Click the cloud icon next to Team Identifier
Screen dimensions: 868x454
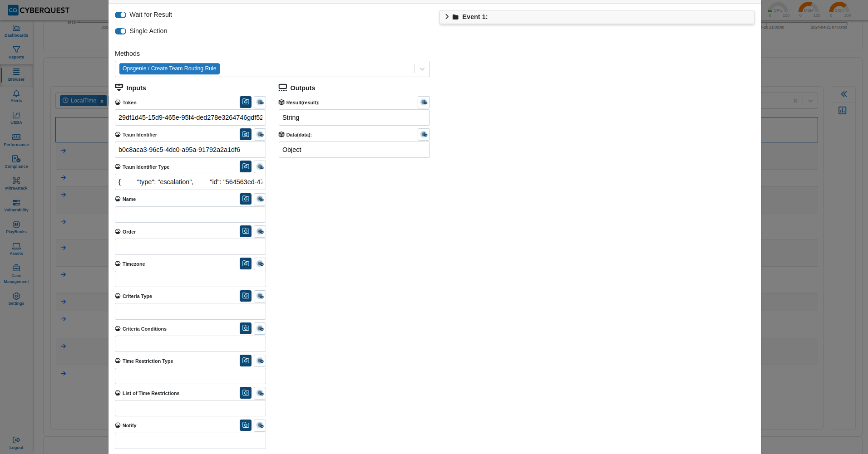pos(260,134)
